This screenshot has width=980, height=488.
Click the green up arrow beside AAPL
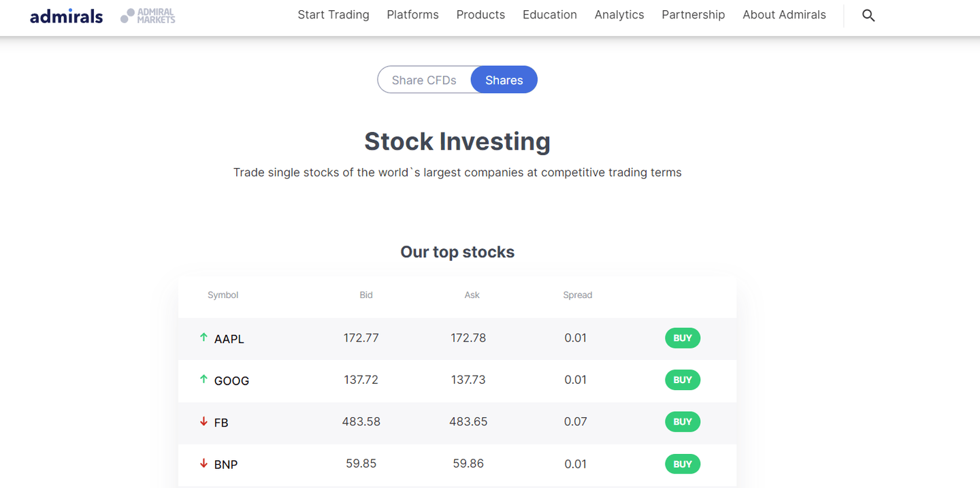[203, 338]
